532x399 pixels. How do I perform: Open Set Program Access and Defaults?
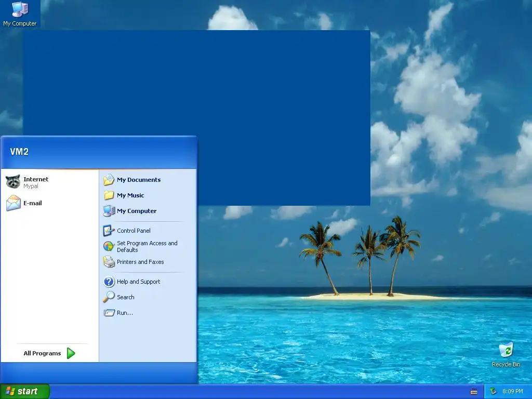(x=147, y=246)
